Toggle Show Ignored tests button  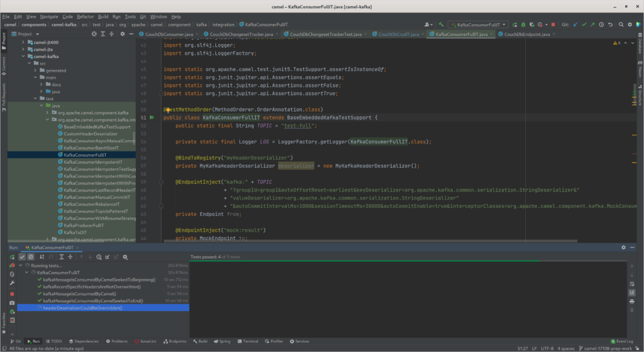[31, 257]
